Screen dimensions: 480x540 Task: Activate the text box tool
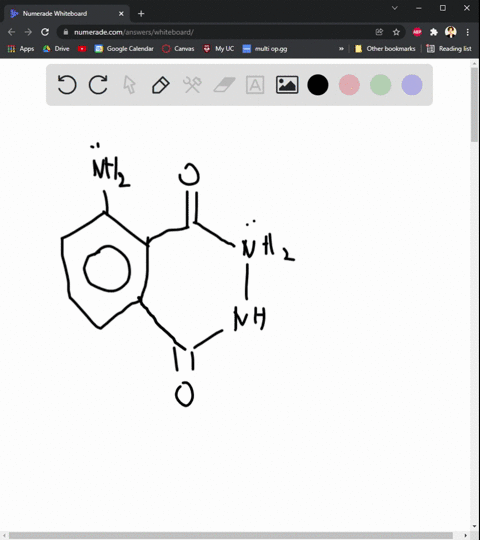255,85
